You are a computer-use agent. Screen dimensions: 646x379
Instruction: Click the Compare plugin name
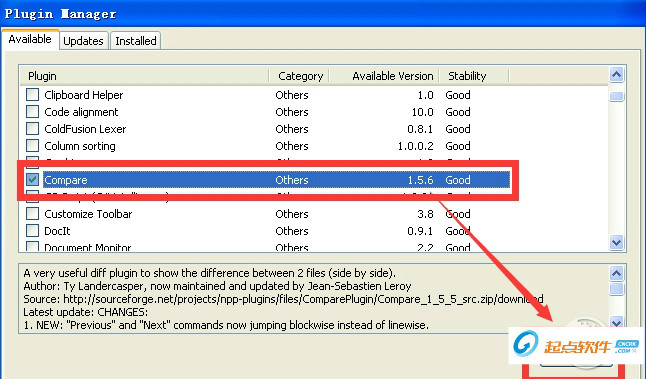click(66, 180)
